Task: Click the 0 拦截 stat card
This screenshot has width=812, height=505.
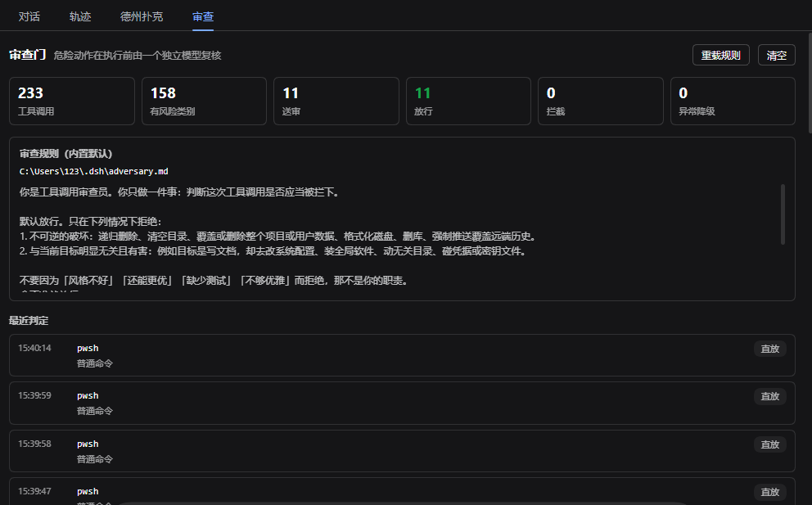Action: 601,101
